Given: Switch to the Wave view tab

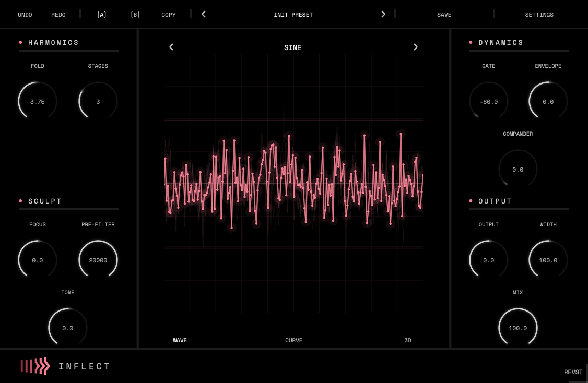Looking at the screenshot, I should (180, 340).
